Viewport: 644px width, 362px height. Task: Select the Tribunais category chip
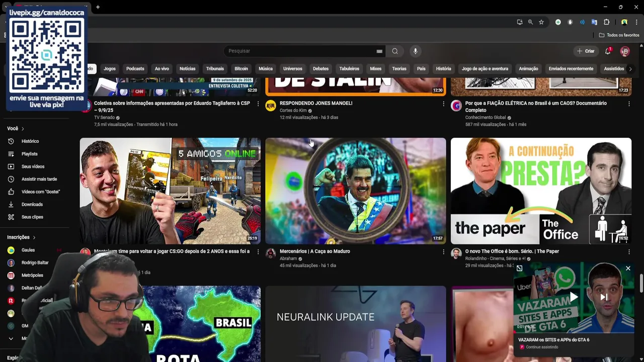pyautogui.click(x=215, y=69)
